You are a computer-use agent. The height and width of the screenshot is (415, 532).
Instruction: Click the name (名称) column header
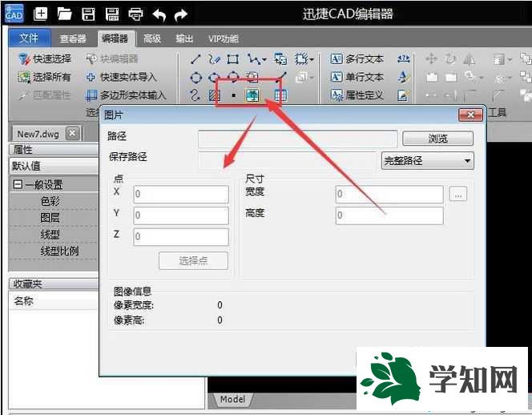[x=54, y=300]
